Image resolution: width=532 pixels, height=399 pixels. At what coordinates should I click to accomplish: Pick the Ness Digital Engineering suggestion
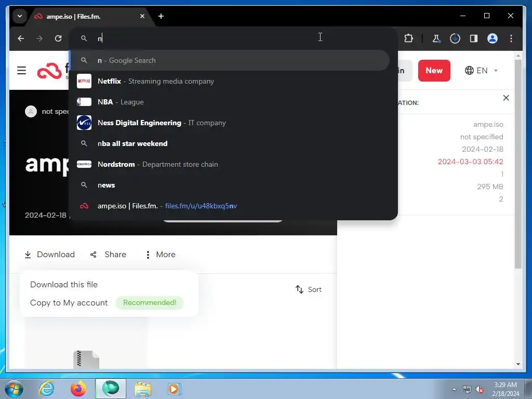point(230,123)
